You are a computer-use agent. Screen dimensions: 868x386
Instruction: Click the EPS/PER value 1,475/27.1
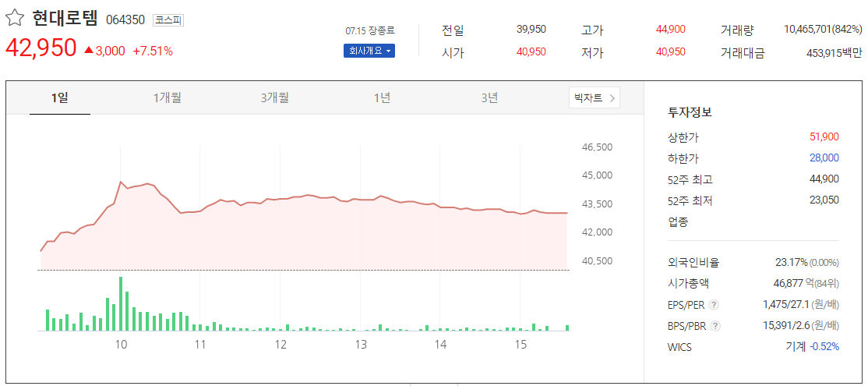point(786,305)
